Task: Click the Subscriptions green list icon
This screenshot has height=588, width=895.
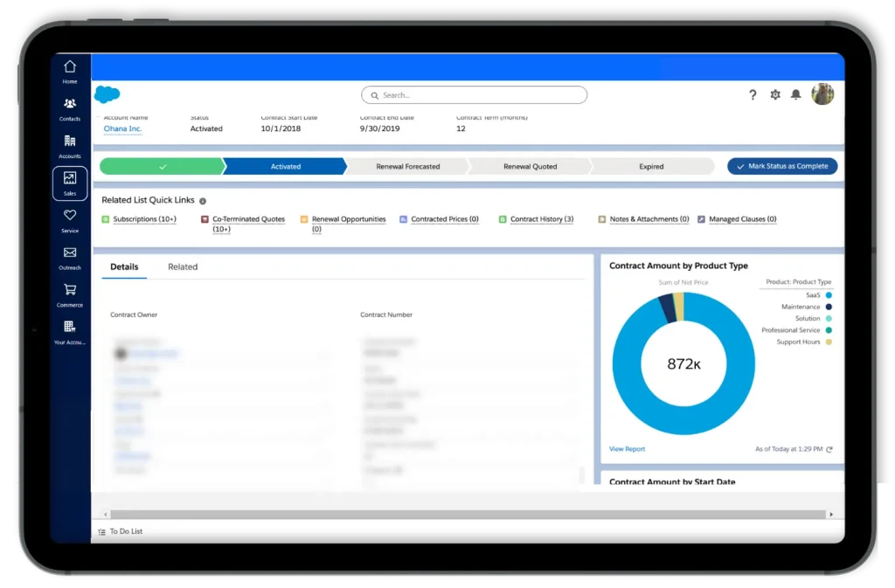Action: (106, 219)
